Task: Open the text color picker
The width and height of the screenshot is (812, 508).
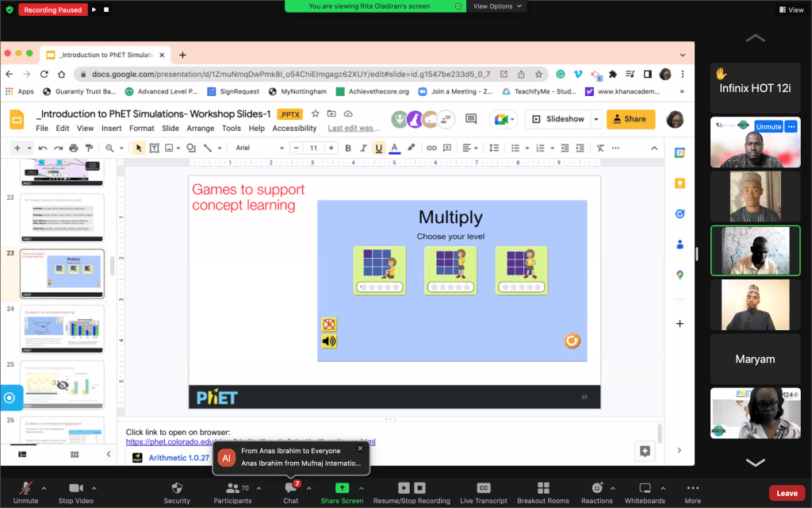Action: [x=394, y=148]
